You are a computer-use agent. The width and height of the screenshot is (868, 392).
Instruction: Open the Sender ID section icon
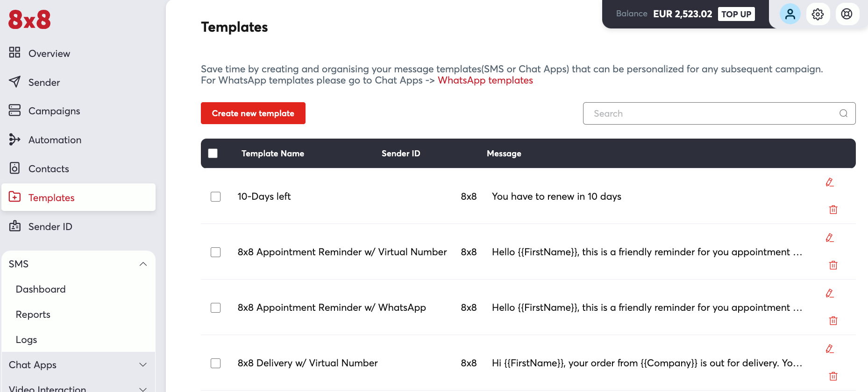point(14,226)
